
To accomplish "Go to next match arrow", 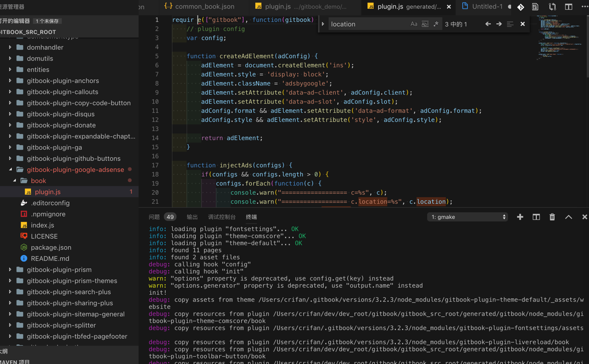I will (499, 24).
